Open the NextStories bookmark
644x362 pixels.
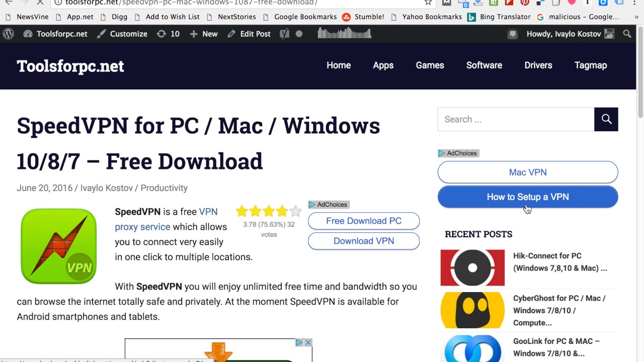pyautogui.click(x=231, y=17)
